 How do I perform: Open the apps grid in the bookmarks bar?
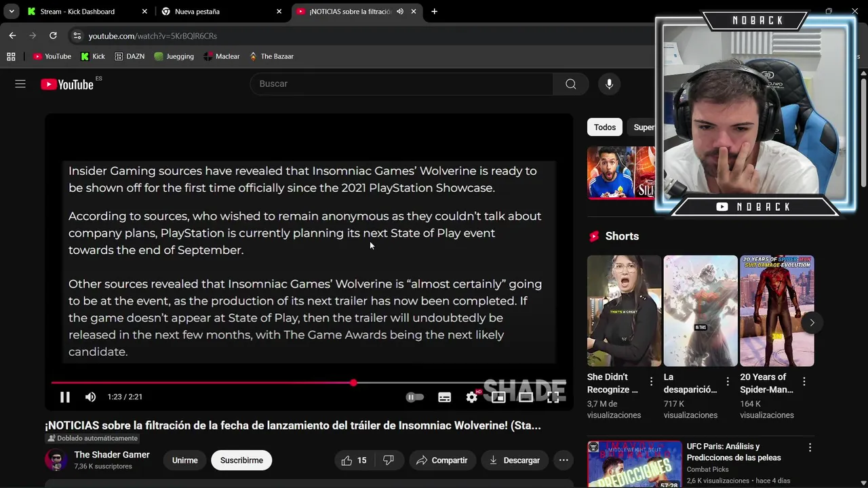click(11, 56)
